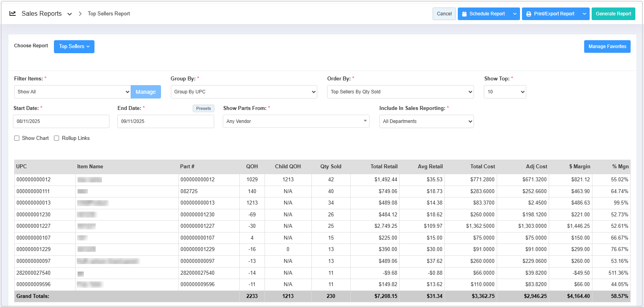This screenshot has width=644, height=307.
Task: Expand the Sales Reports chevron menu
Action: pos(70,14)
